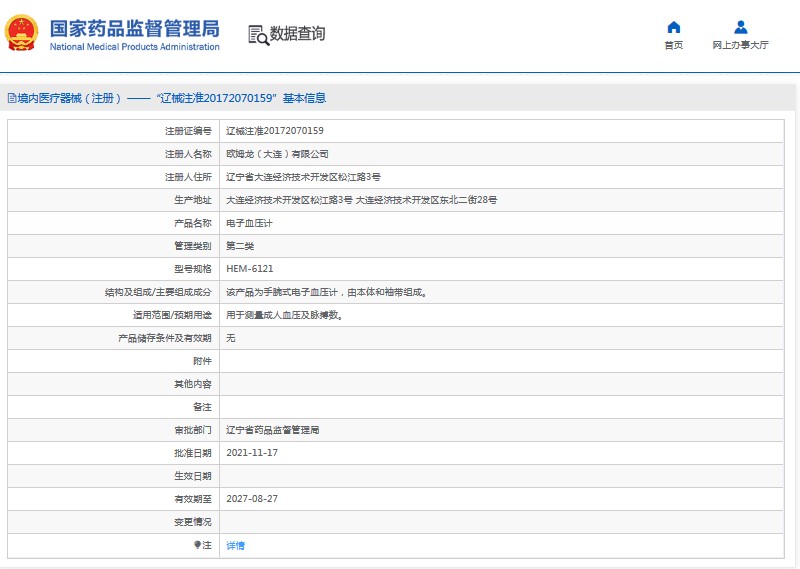Click the 首页 label
The height and width of the screenshot is (569, 800).
point(673,45)
